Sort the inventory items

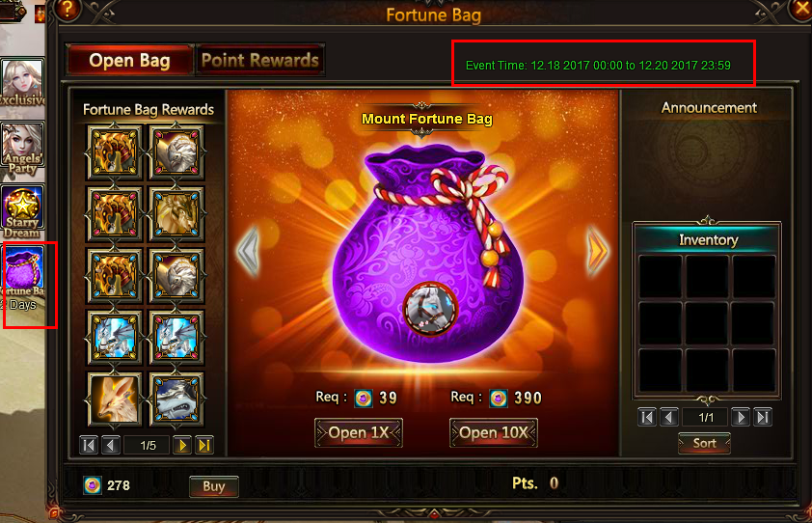[x=704, y=443]
